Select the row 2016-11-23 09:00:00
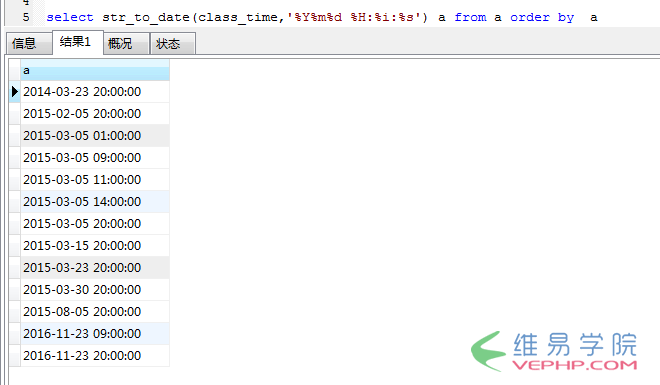 tap(95, 334)
